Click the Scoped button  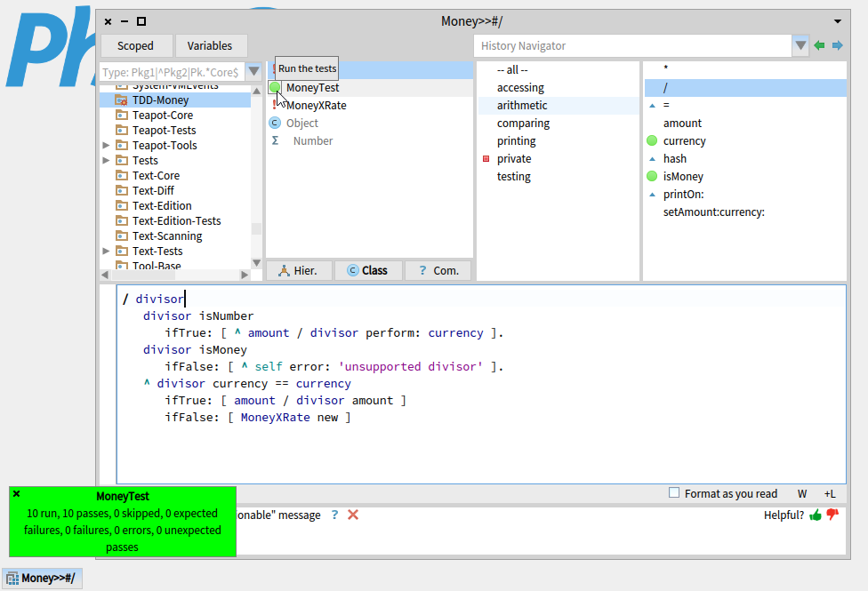135,46
